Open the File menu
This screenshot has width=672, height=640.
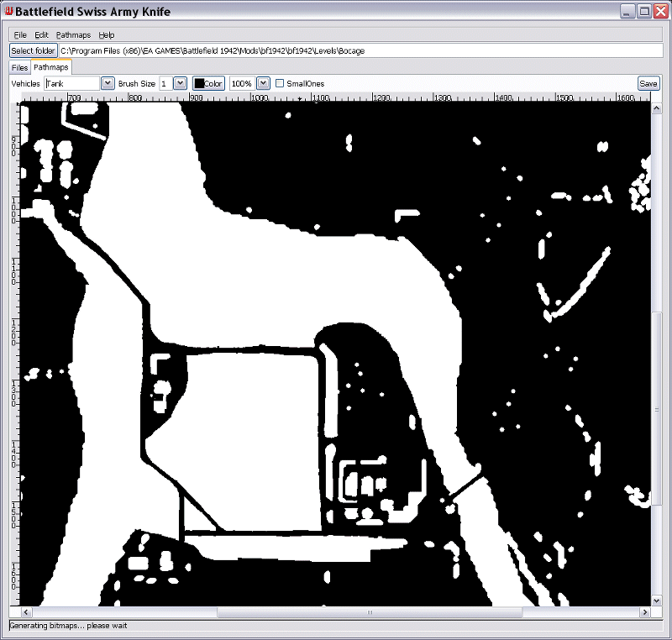pos(20,35)
